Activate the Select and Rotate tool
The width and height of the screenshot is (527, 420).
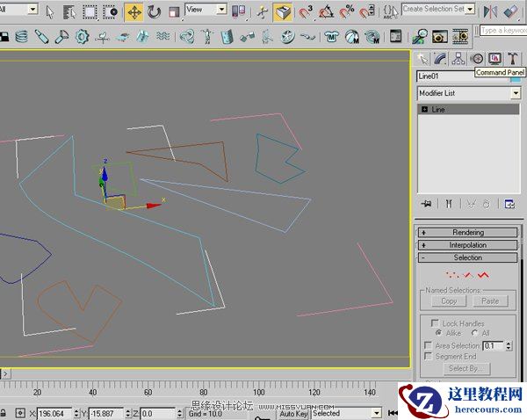point(154,12)
